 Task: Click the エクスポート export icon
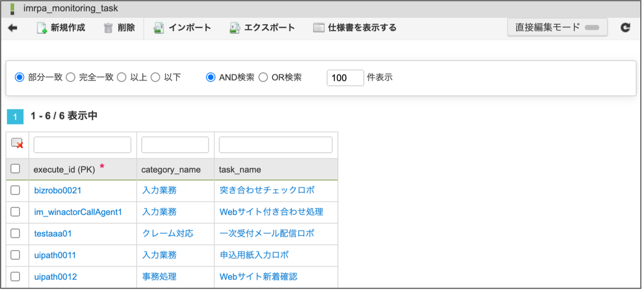(234, 28)
